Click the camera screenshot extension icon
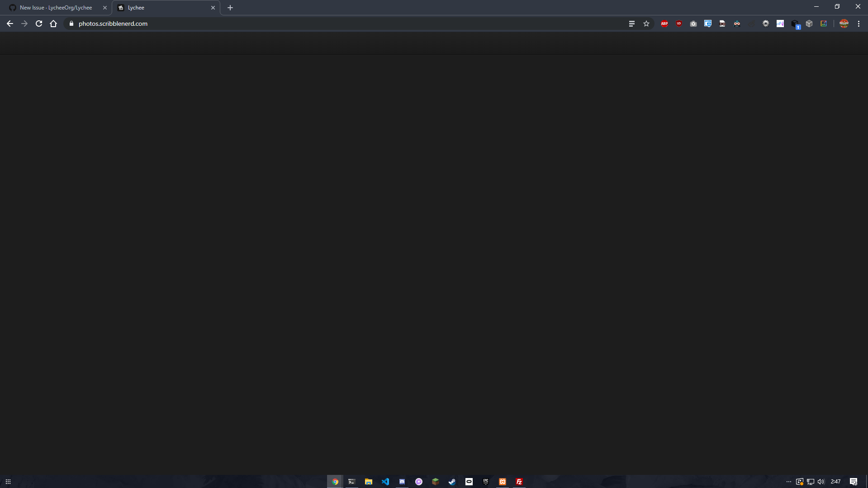 point(693,24)
